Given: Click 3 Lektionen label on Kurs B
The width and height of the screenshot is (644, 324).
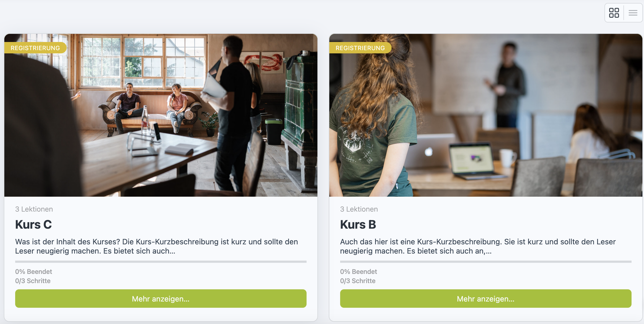Looking at the screenshot, I should (359, 209).
